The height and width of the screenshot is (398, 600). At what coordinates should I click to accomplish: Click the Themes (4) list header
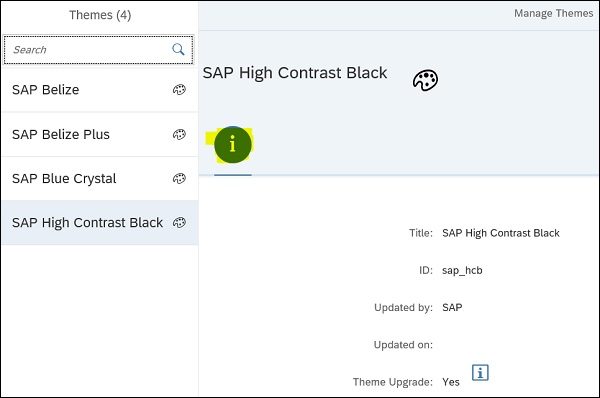pos(100,15)
